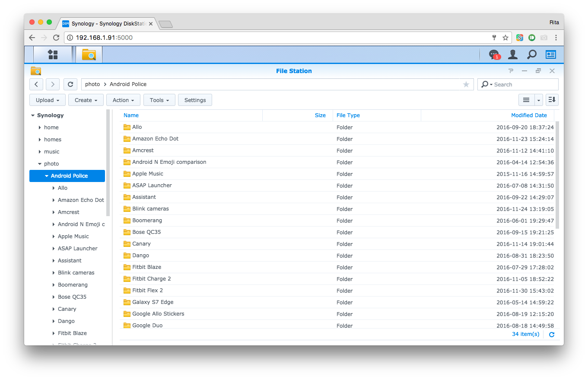Image resolution: width=588 pixels, height=380 pixels.
Task: Reload the browser page
Action: pyautogui.click(x=56, y=38)
